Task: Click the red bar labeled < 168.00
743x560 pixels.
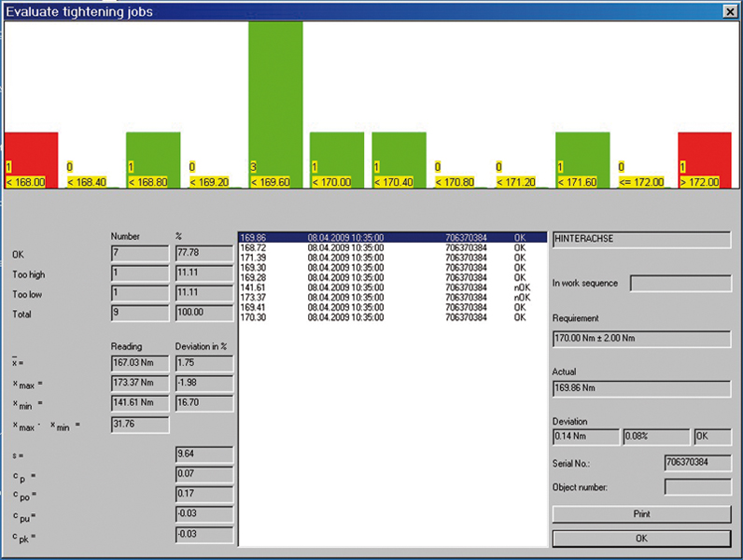Action: point(31,149)
